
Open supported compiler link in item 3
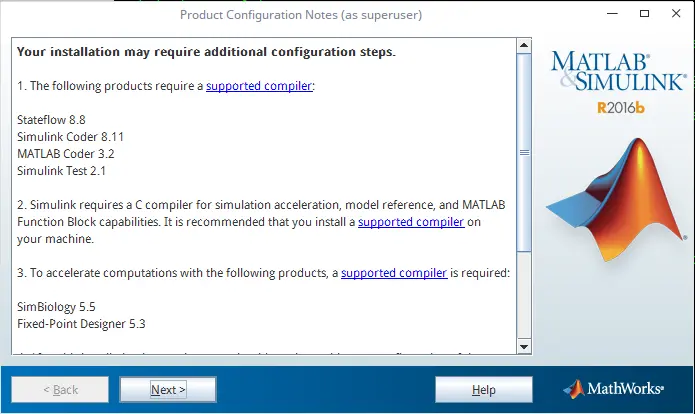394,273
